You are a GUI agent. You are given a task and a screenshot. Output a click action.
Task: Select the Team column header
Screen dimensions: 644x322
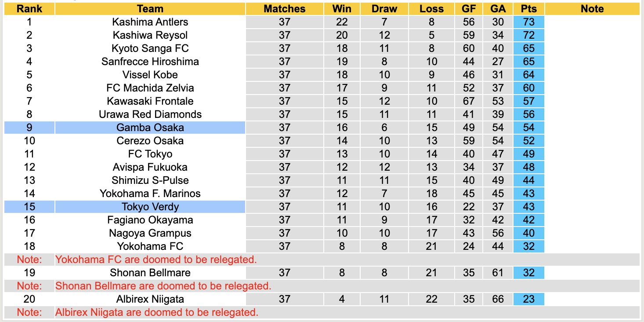click(150, 9)
